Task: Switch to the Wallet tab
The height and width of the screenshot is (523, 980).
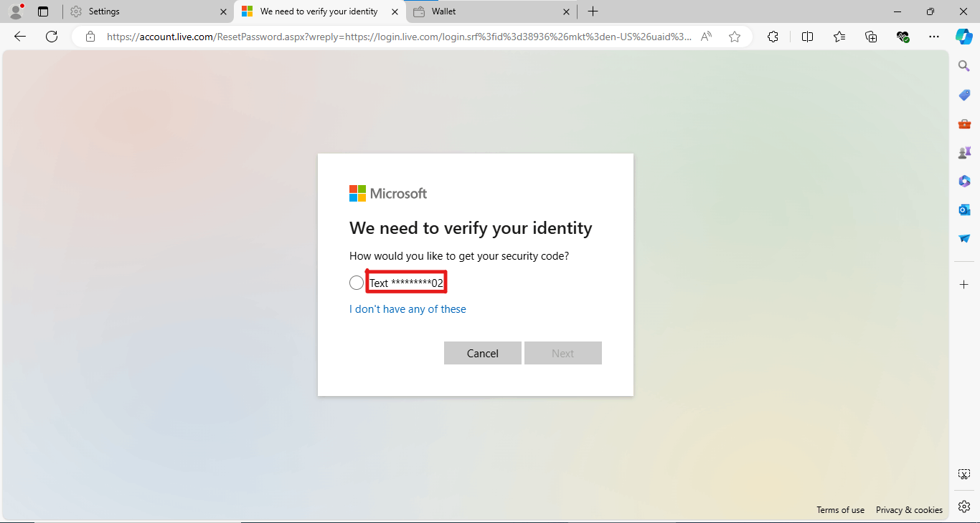Action: (491, 11)
